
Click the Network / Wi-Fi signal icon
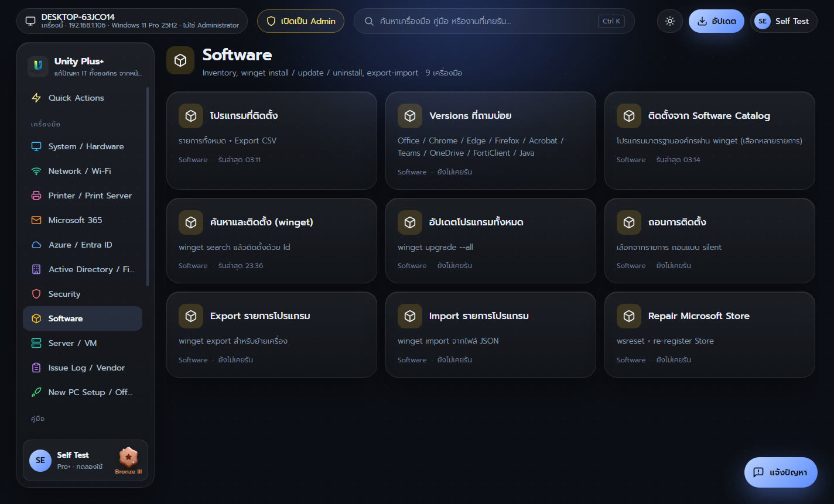(36, 171)
